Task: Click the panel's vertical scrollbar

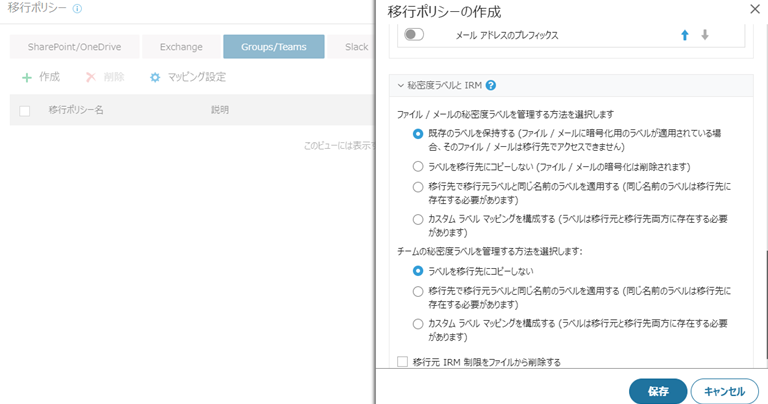Action: (766, 305)
